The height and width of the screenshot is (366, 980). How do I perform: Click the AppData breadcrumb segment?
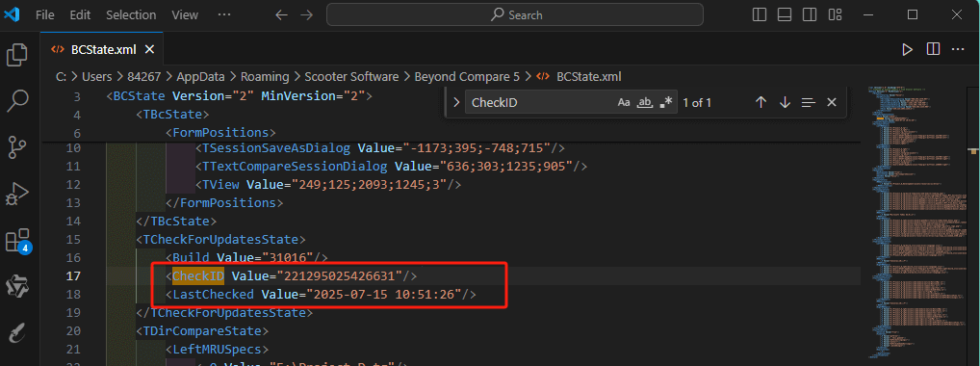coord(201,77)
